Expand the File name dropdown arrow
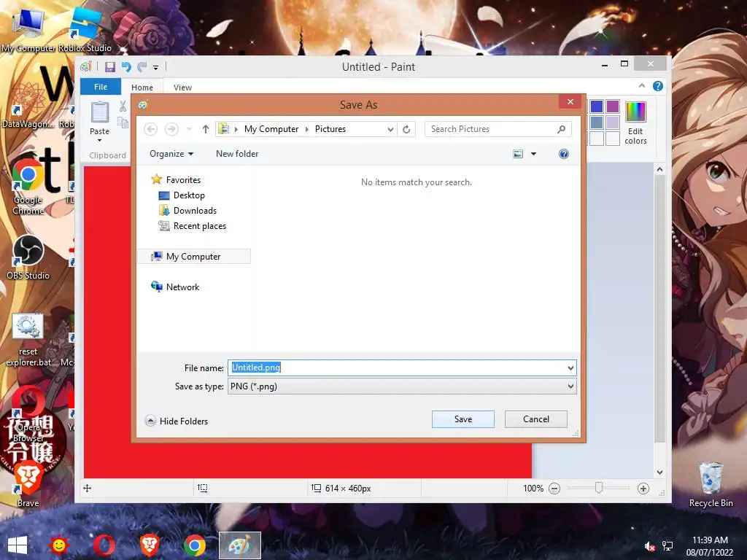The image size is (747, 560). (x=570, y=367)
